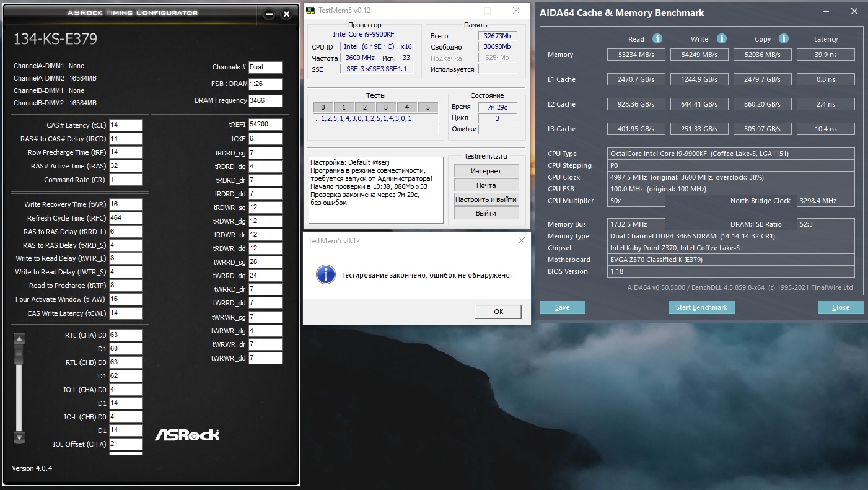
Task: Click the info icon beside Copy in AIDA64
Action: pos(784,38)
